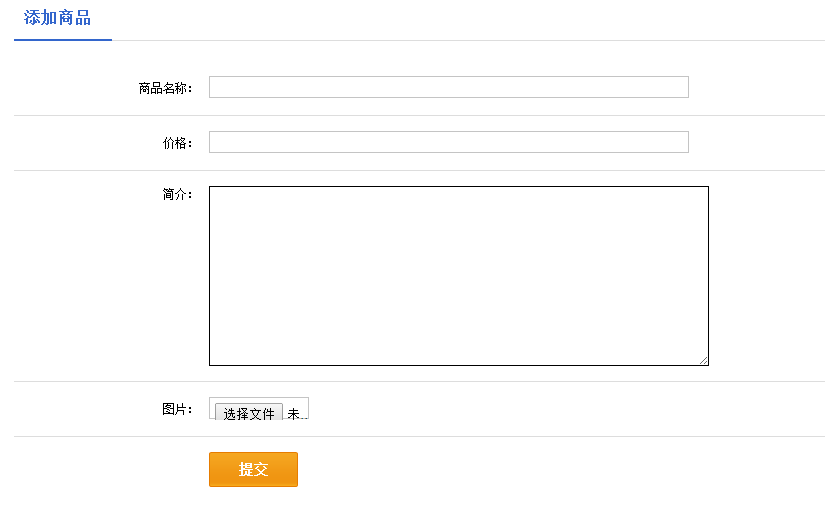This screenshot has width=825, height=507.
Task: Click the 价格 field label
Action: 177,143
